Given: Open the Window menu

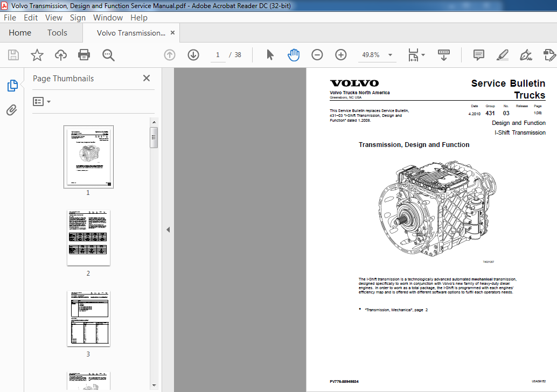Looking at the screenshot, I should tap(108, 18).
